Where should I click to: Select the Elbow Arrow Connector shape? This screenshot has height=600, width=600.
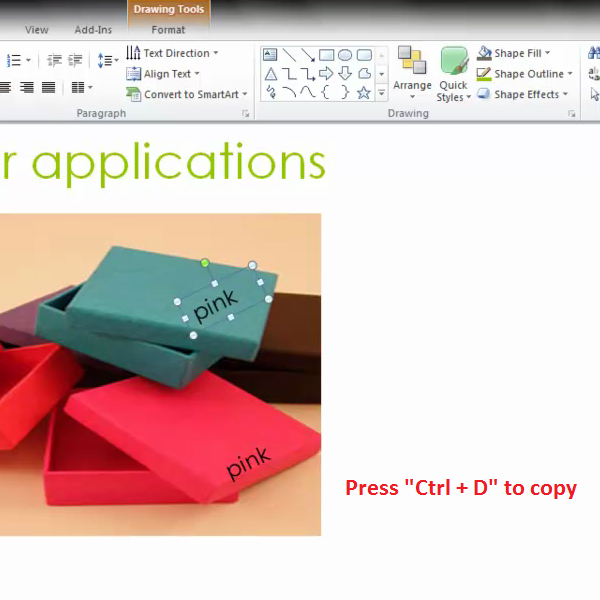(x=308, y=73)
